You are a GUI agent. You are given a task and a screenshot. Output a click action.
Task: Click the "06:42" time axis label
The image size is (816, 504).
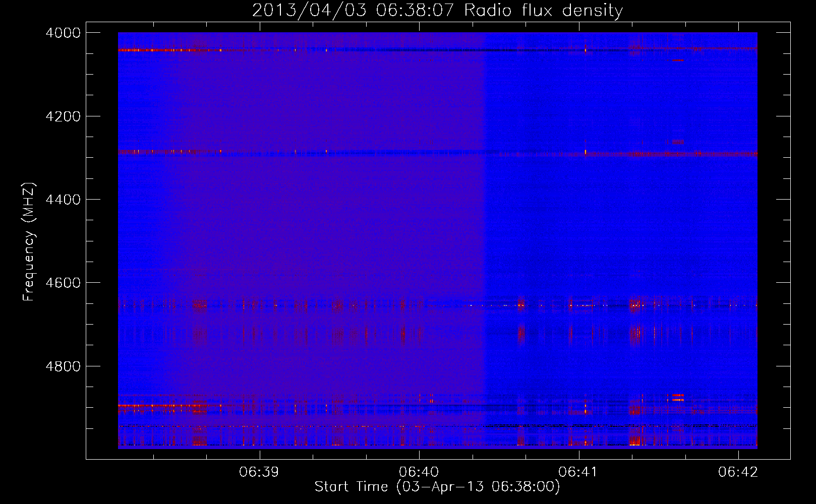738,472
